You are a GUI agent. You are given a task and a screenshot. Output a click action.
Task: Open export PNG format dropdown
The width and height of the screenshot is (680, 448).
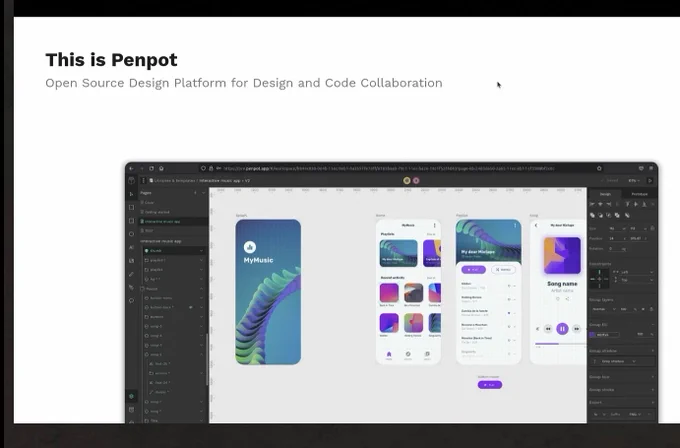click(x=636, y=414)
